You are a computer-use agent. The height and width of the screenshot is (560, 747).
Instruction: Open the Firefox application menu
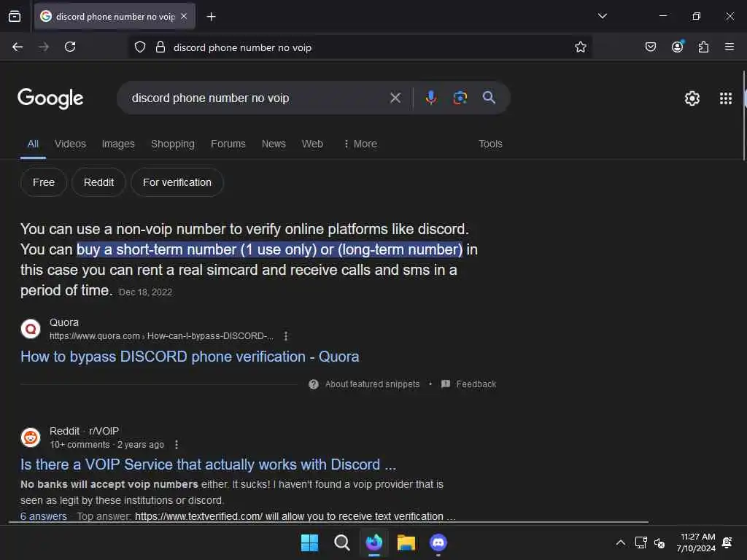(729, 47)
